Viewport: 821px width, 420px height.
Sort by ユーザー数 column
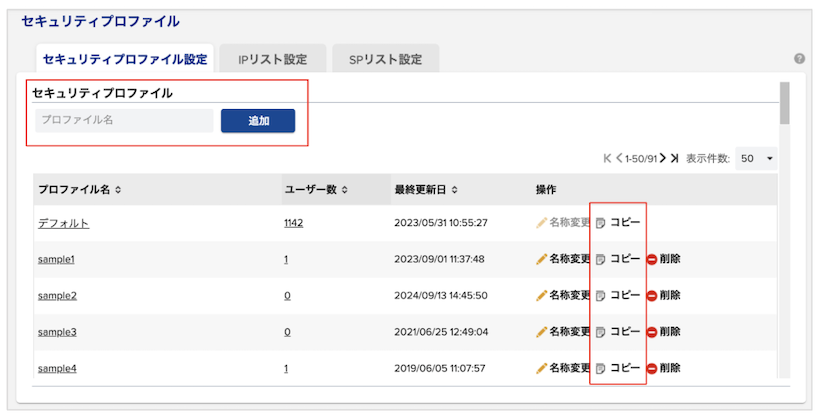pos(345,190)
